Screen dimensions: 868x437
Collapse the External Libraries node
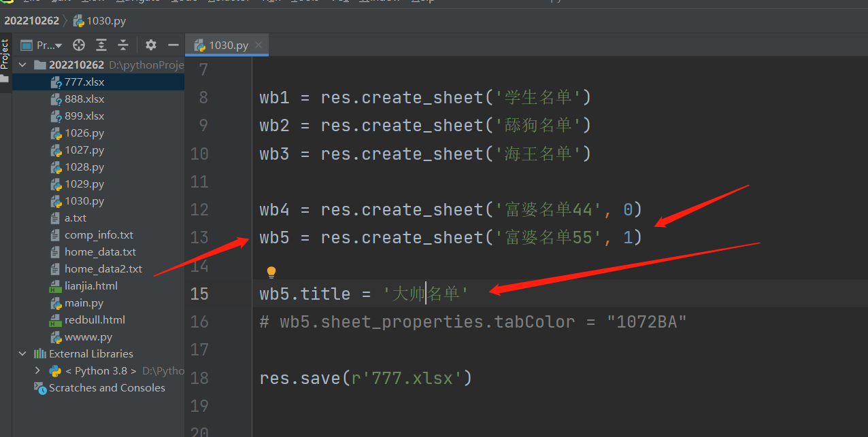(x=22, y=353)
